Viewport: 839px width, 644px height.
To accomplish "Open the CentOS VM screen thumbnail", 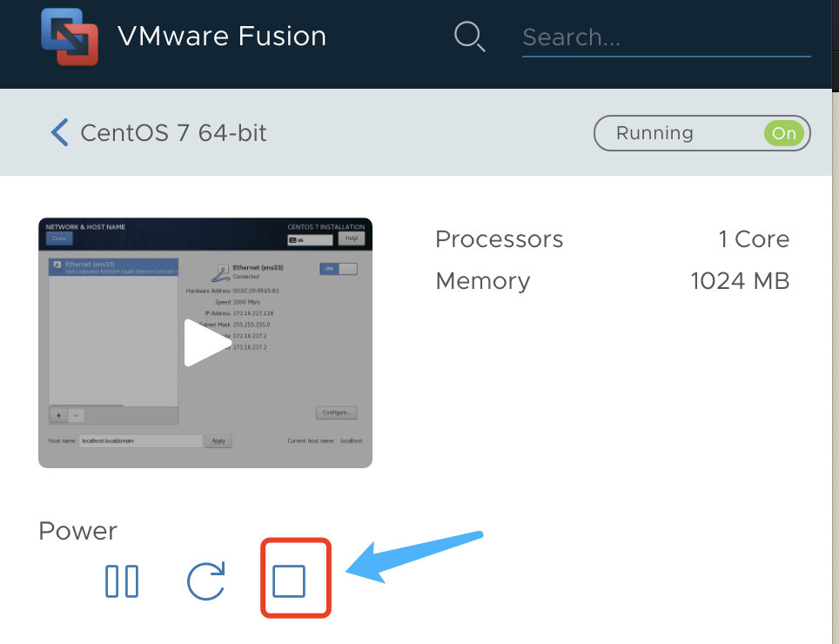I will click(205, 343).
